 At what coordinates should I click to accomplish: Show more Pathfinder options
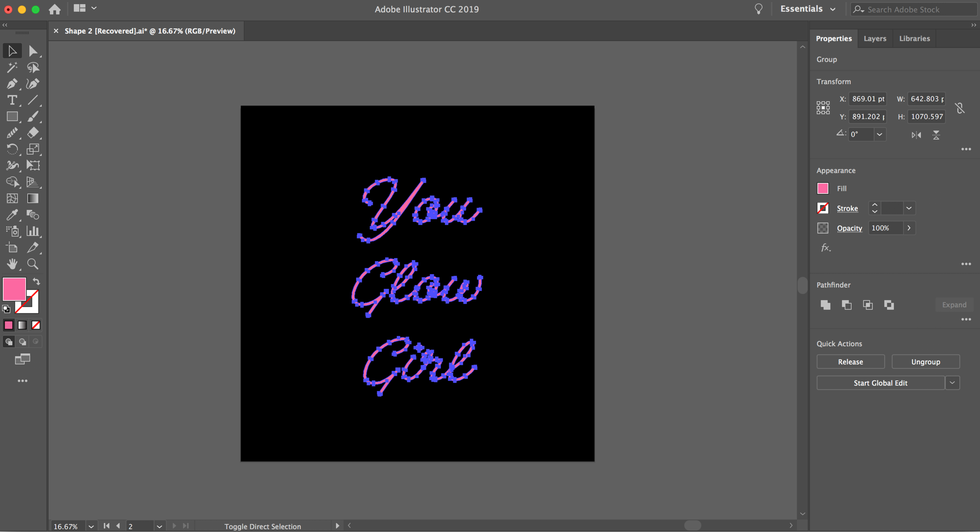966,320
